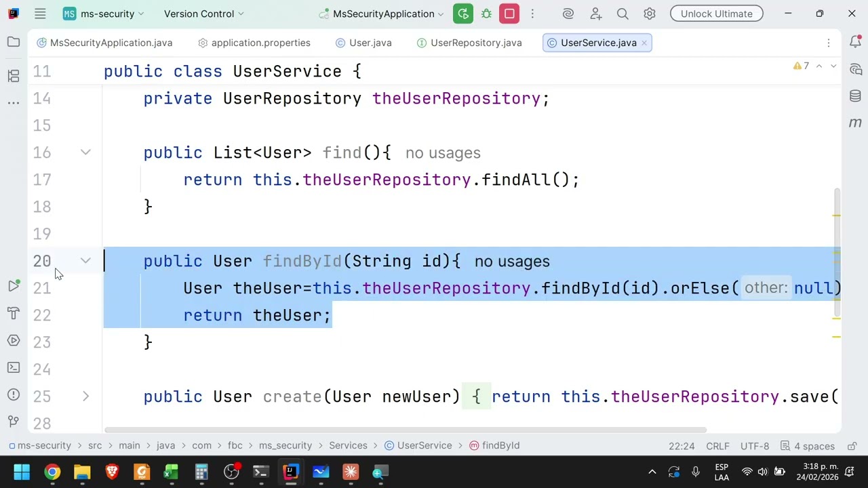This screenshot has width=868, height=488.
Task: Open the Database tool window icon
Action: click(x=855, y=96)
